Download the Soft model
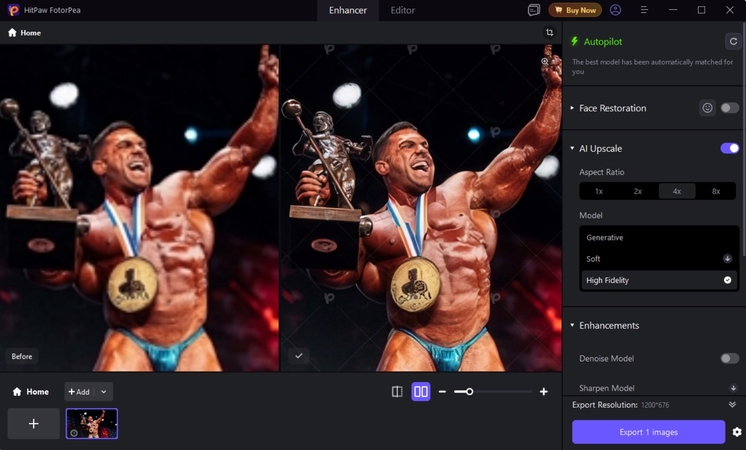This screenshot has width=746, height=450. point(727,259)
